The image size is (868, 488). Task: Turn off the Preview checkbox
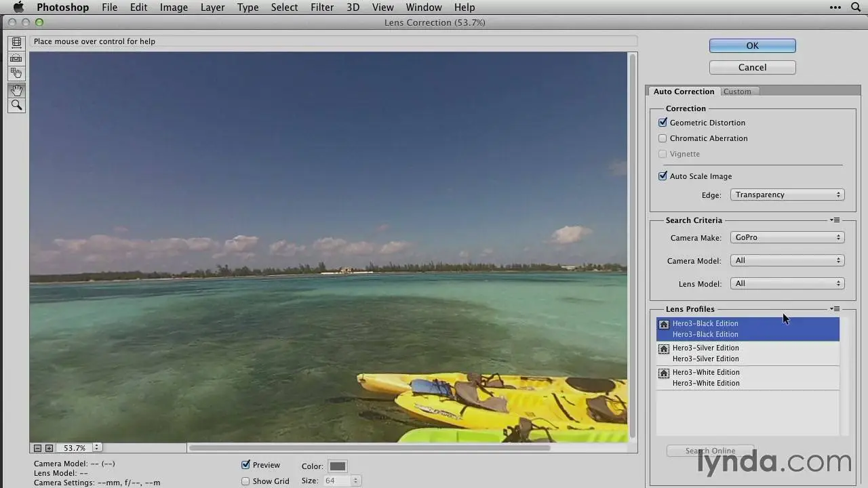(x=245, y=465)
